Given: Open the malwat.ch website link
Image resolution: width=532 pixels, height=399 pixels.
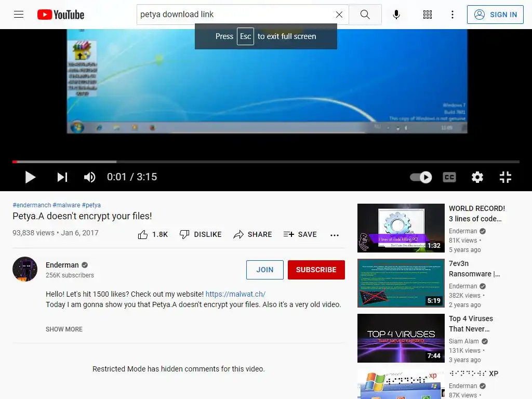Looking at the screenshot, I should (235, 294).
